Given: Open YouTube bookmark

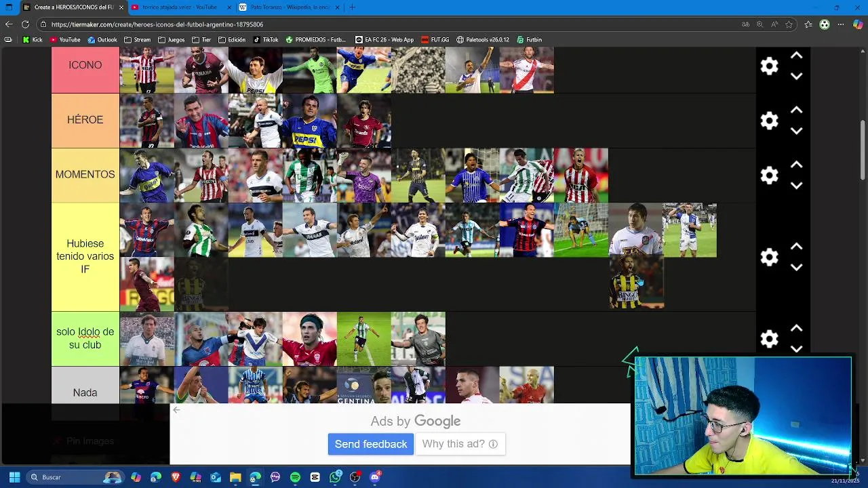Looking at the screenshot, I should pyautogui.click(x=64, y=39).
